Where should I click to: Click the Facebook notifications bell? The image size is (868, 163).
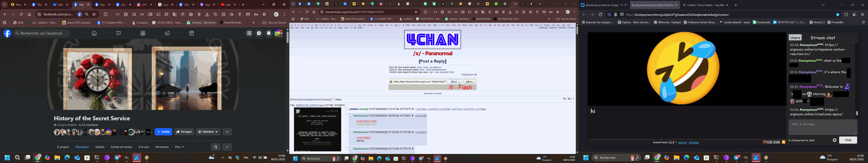coord(269,33)
